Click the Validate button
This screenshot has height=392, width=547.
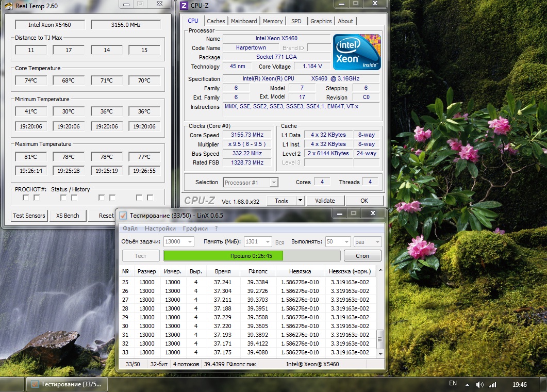click(x=325, y=201)
